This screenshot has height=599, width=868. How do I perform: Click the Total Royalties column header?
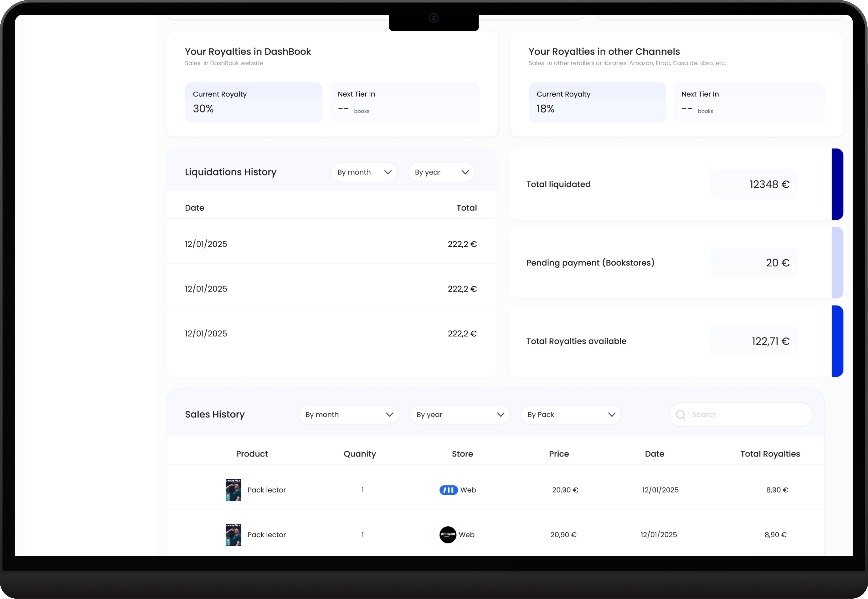coord(770,454)
